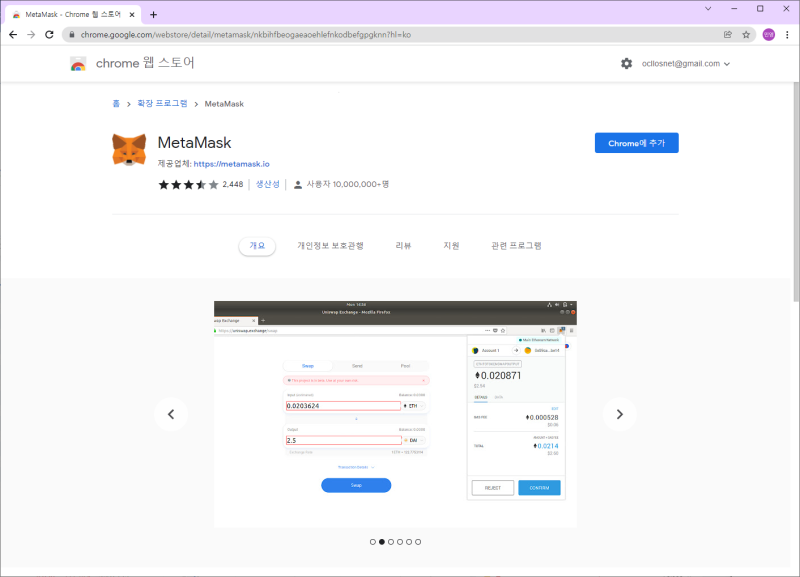Click the star rating for MetaMask
The image size is (800, 577).
[x=188, y=184]
